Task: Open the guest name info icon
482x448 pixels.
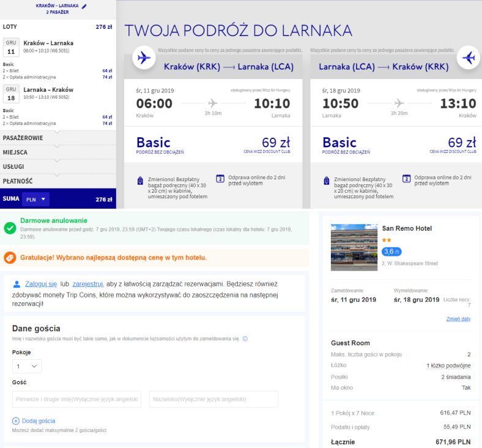Action: click(x=245, y=338)
